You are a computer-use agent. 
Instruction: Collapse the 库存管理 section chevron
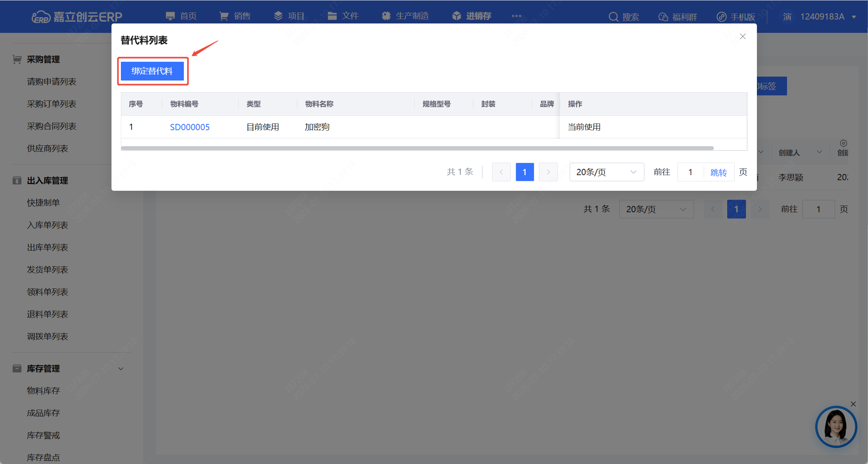point(121,369)
